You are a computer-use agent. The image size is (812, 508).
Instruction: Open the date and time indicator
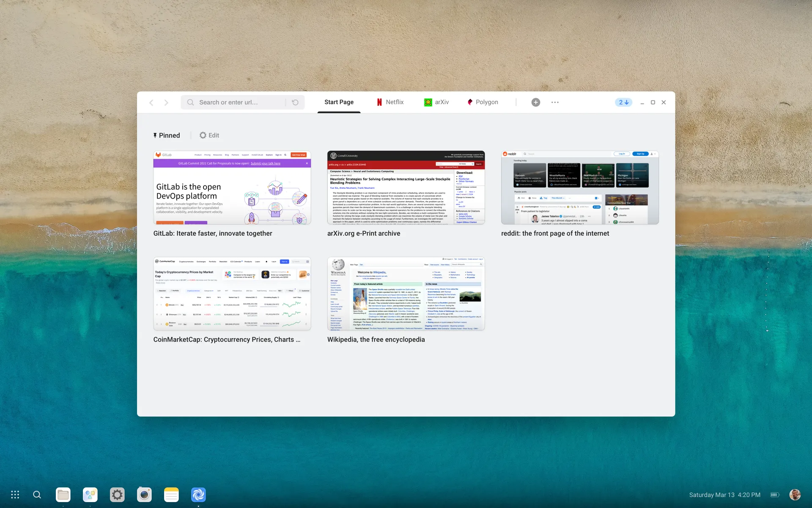click(x=724, y=495)
